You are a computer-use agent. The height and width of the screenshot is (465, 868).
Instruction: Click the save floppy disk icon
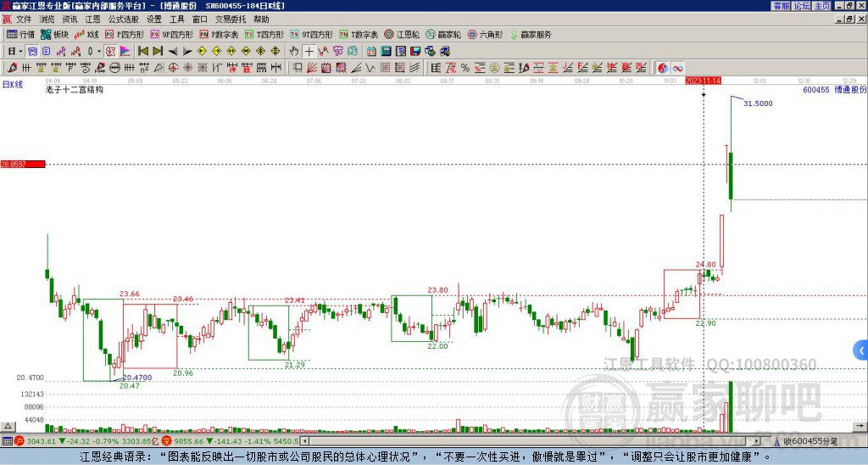[x=415, y=51]
